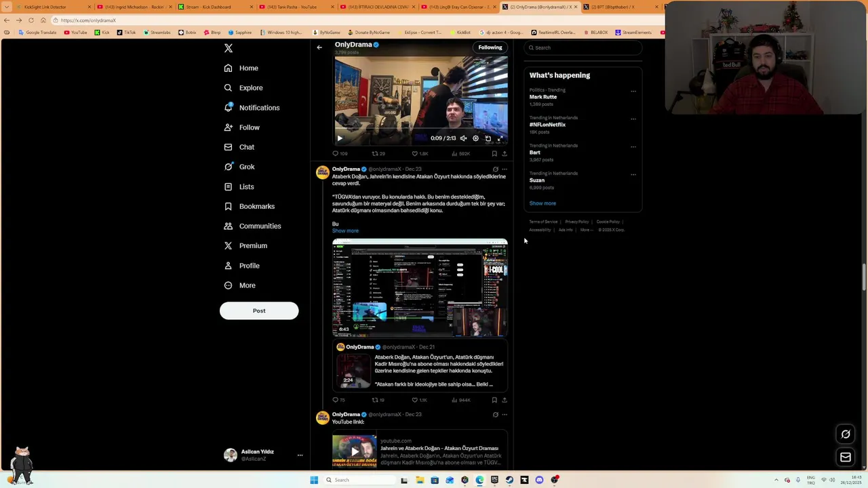
Task: Open the X logo home icon
Action: 229,48
